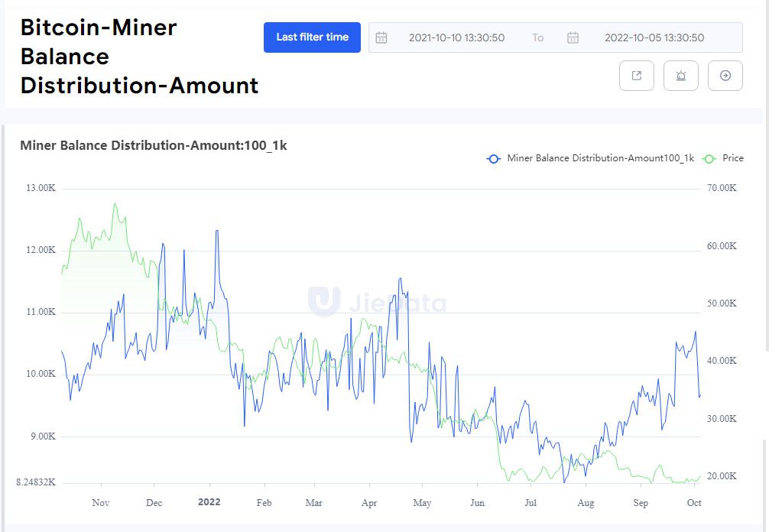Edit the start date 2021-10-10 13:30:50 field

coord(456,37)
